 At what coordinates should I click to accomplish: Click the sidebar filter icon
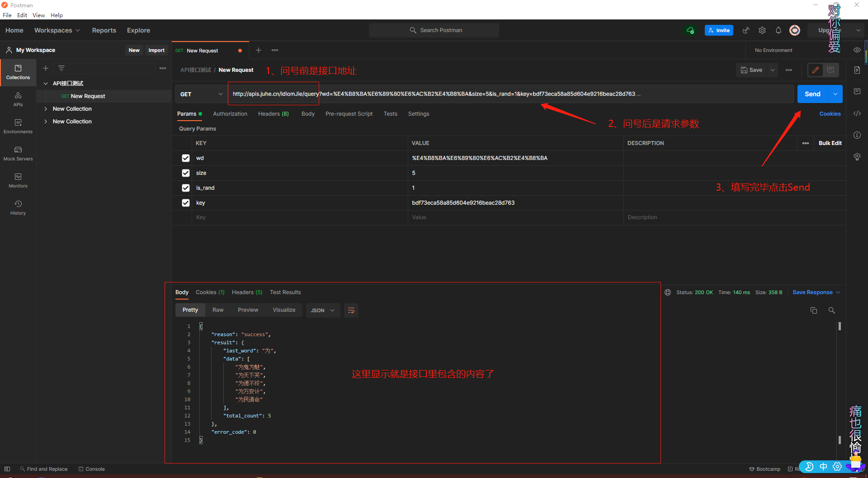pyautogui.click(x=61, y=68)
